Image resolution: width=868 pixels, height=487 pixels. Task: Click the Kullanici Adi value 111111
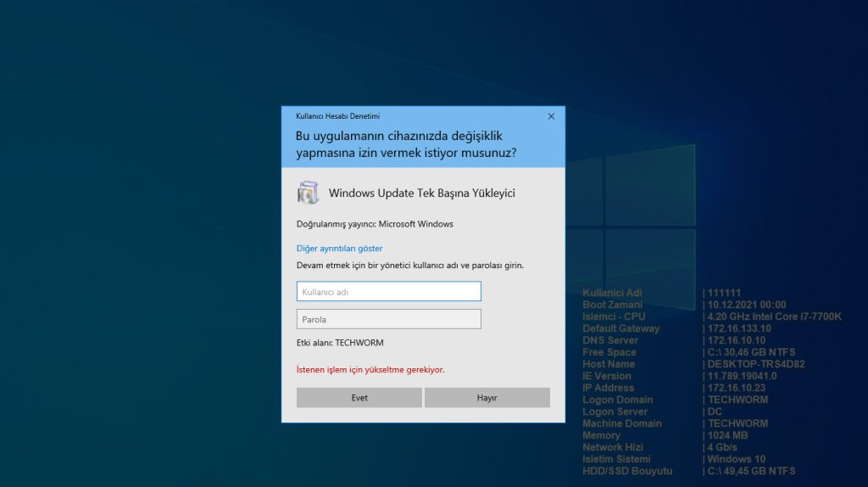pyautogui.click(x=724, y=293)
